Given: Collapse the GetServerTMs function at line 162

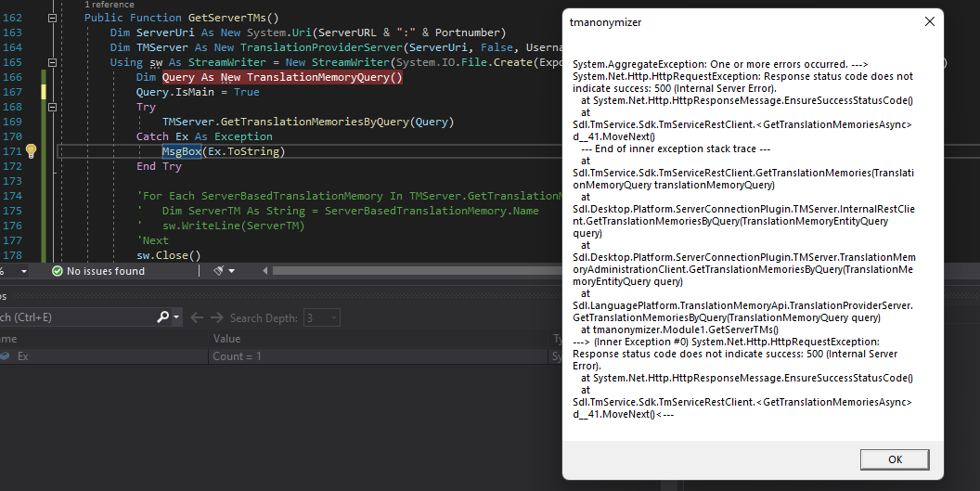Looking at the screenshot, I should point(53,19).
